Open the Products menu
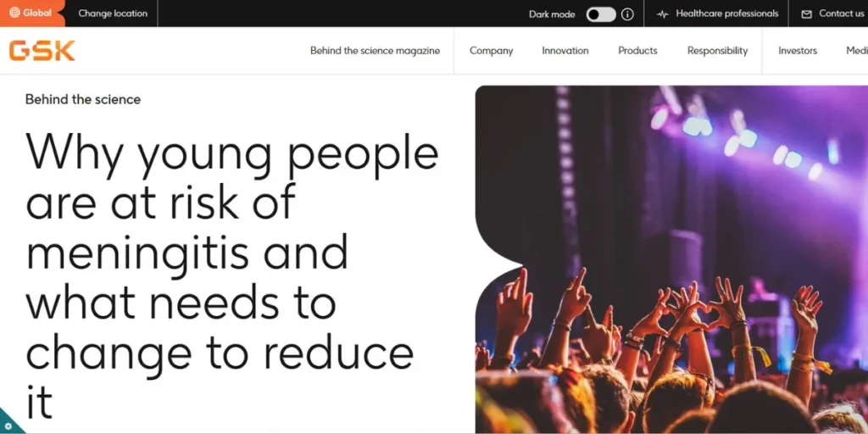The height and width of the screenshot is (434, 868). click(x=637, y=50)
